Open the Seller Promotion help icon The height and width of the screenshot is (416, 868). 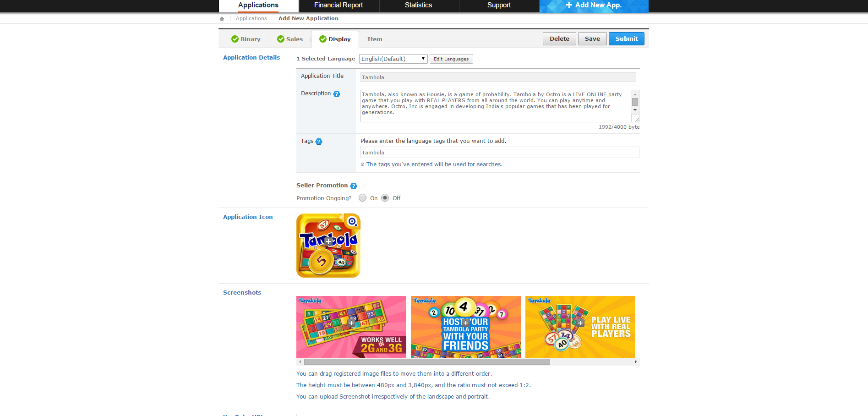pyautogui.click(x=354, y=186)
